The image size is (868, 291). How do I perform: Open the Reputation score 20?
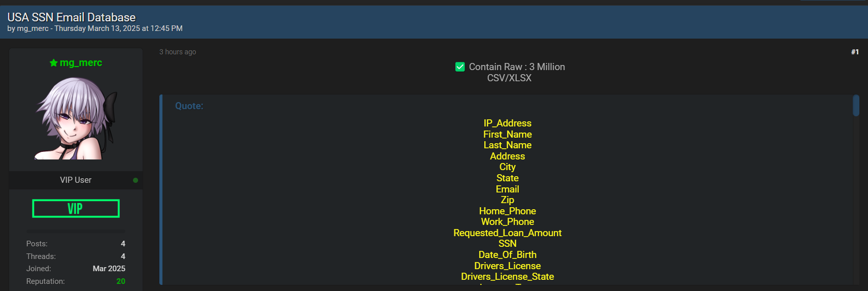121,281
